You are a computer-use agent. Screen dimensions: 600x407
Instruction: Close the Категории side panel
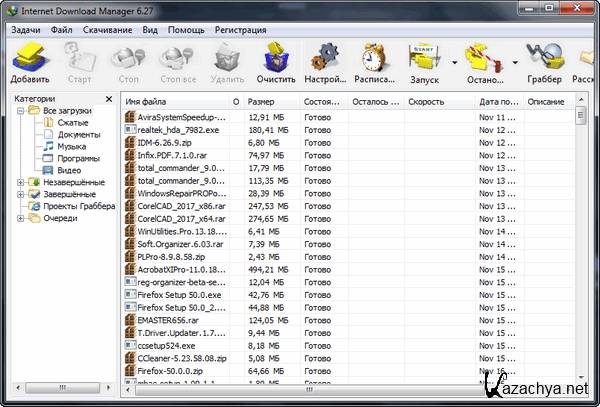coord(110,98)
